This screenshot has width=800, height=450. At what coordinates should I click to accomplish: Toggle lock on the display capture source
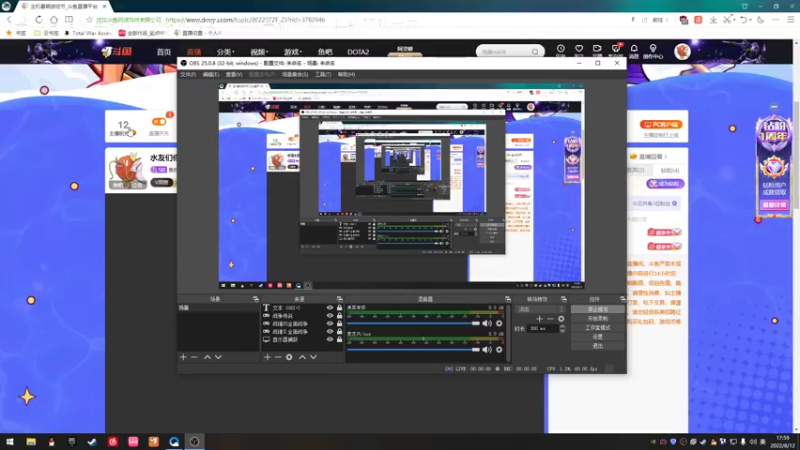[339, 339]
